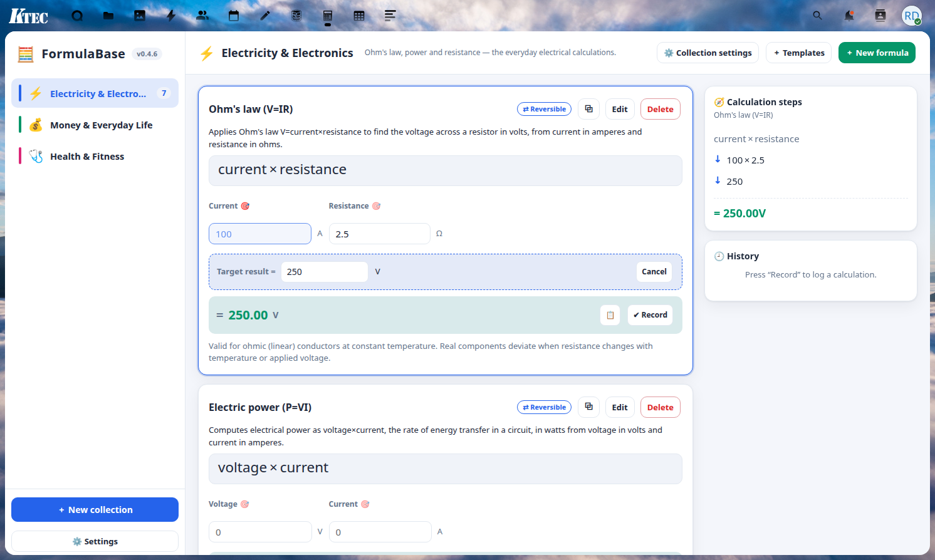Open the file folder app in top bar
935x560 pixels.
click(x=108, y=16)
